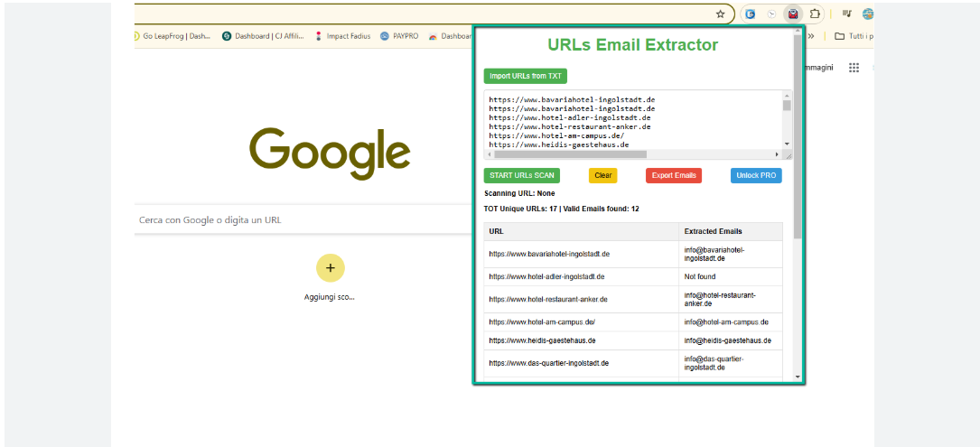Click heidis-gaestehaus.de line in textarea
The width and height of the screenshot is (980, 447).
click(x=559, y=145)
